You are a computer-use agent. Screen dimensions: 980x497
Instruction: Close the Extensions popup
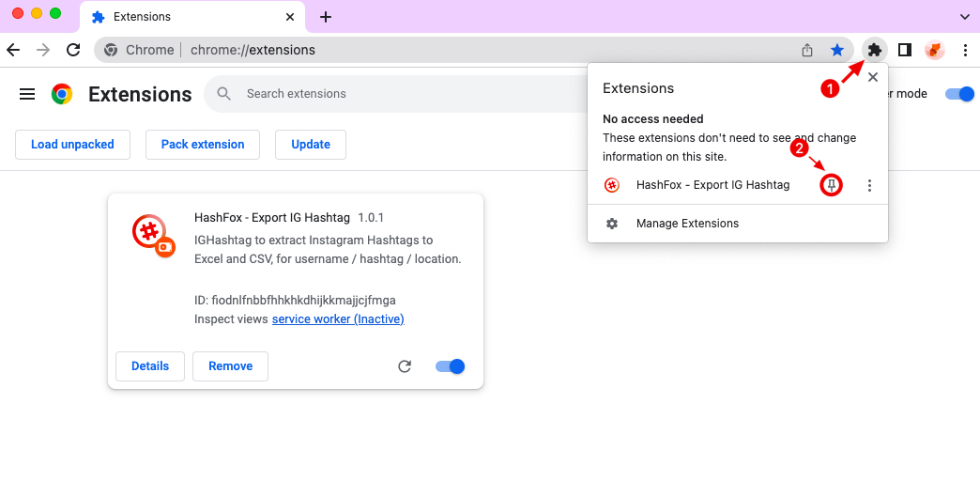[873, 77]
